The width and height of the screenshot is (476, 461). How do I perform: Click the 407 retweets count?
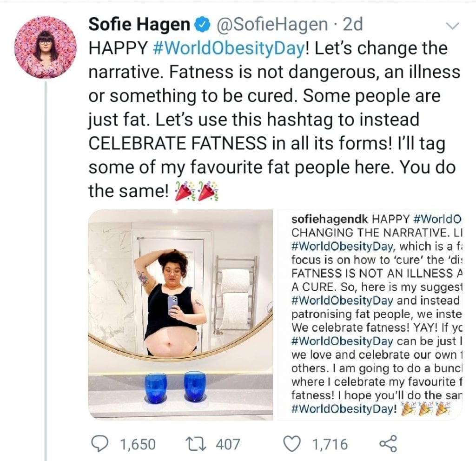(228, 444)
